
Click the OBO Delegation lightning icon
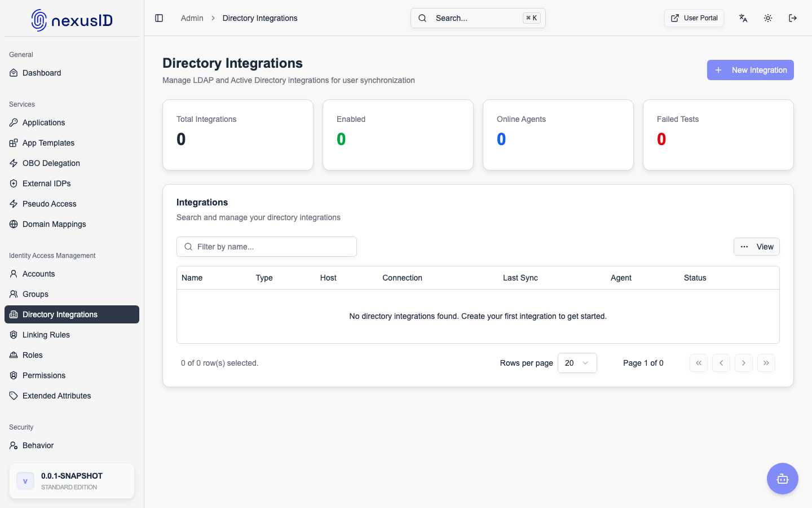[14, 163]
